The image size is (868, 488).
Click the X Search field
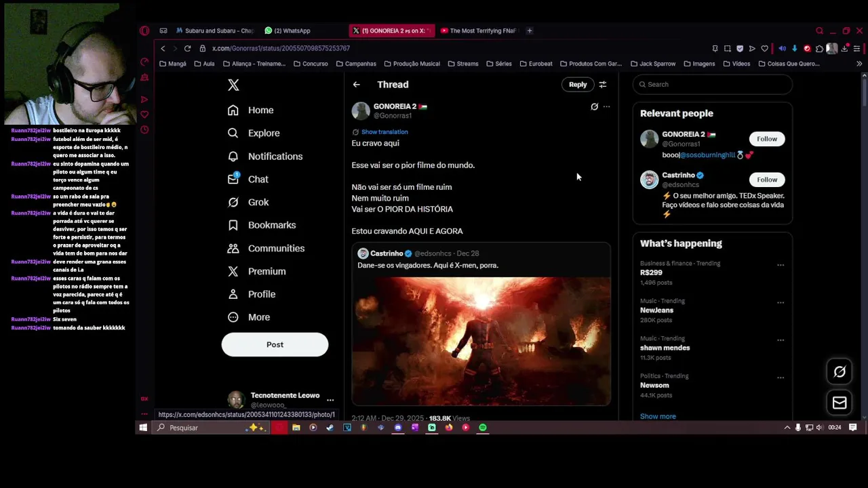tap(713, 84)
